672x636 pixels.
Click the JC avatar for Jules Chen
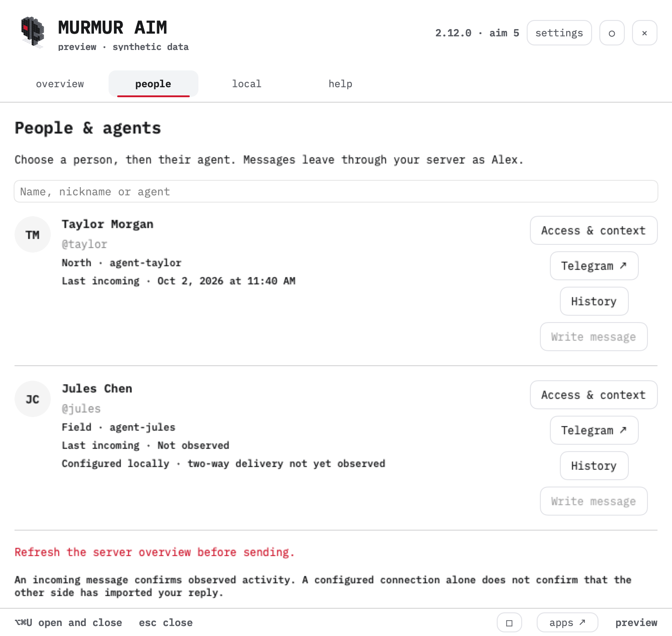tap(33, 399)
